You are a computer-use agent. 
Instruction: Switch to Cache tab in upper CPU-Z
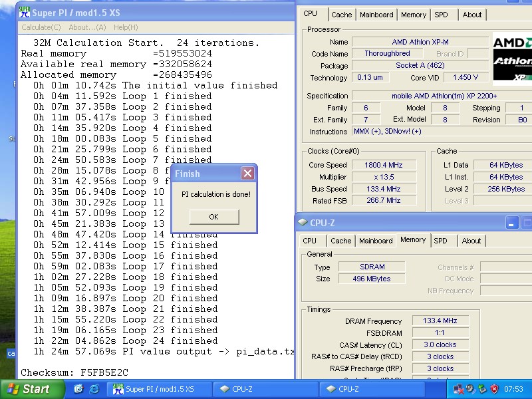[341, 15]
